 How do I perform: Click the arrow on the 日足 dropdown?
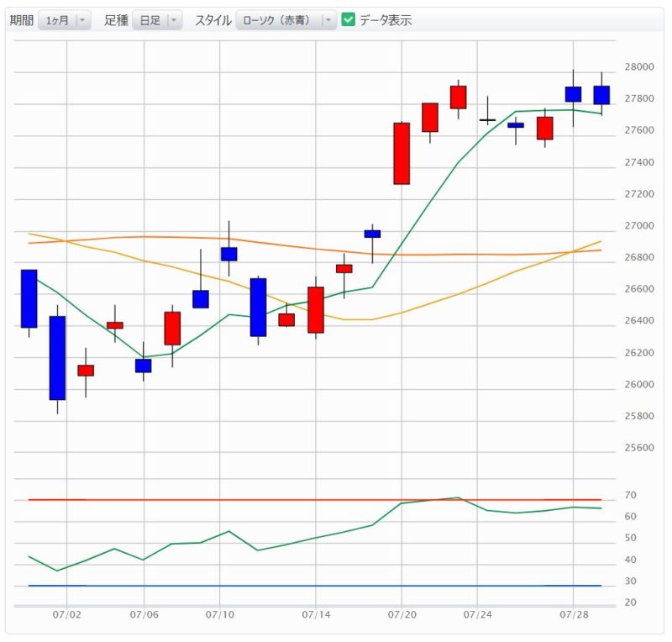(174, 20)
